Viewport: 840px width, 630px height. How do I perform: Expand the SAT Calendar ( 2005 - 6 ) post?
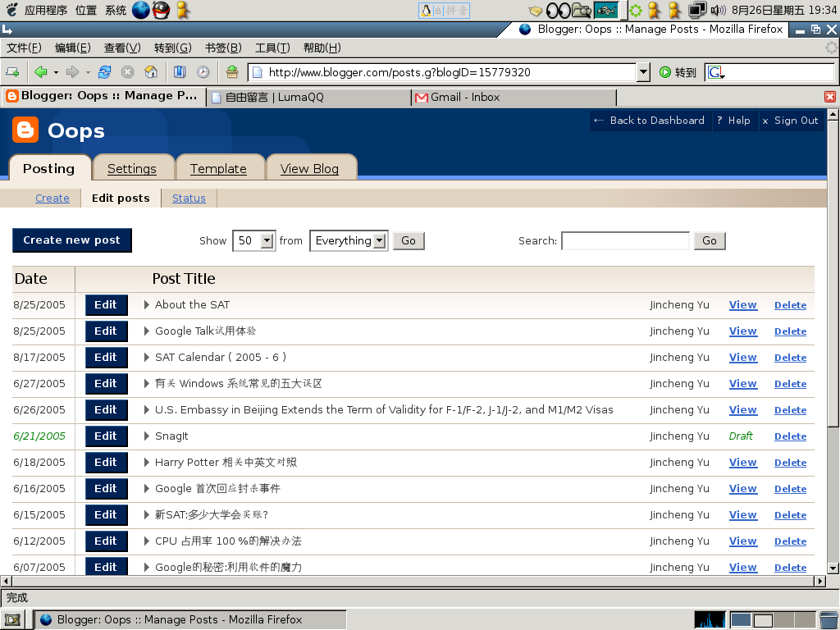147,358
